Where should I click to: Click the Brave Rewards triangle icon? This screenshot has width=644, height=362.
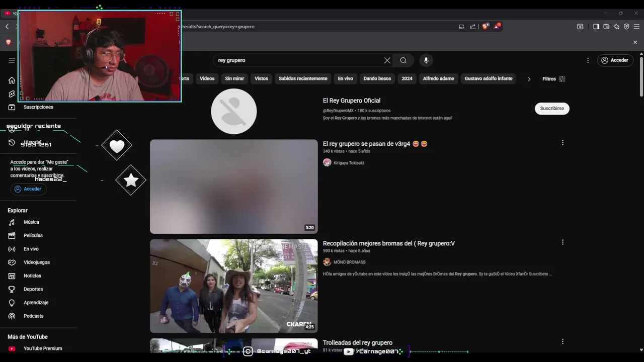click(497, 26)
